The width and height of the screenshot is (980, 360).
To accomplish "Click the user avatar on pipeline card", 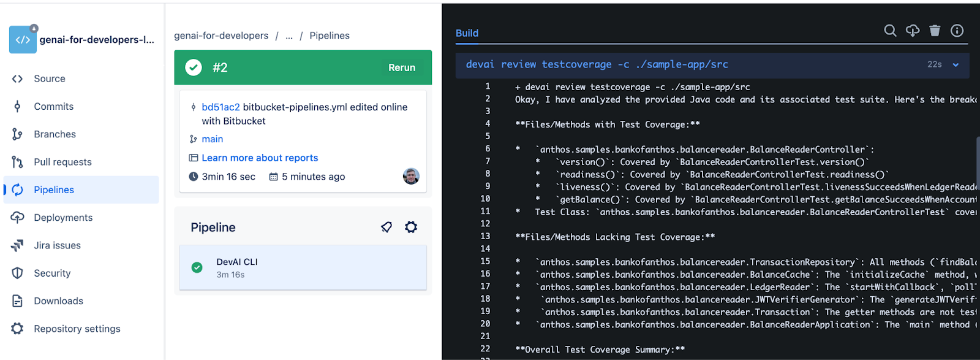I will click(411, 176).
